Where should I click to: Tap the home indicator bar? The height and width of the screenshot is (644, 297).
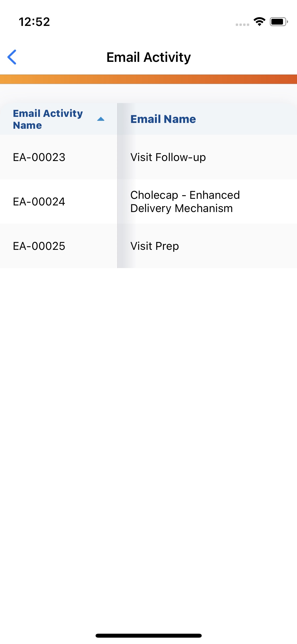[x=148, y=636]
